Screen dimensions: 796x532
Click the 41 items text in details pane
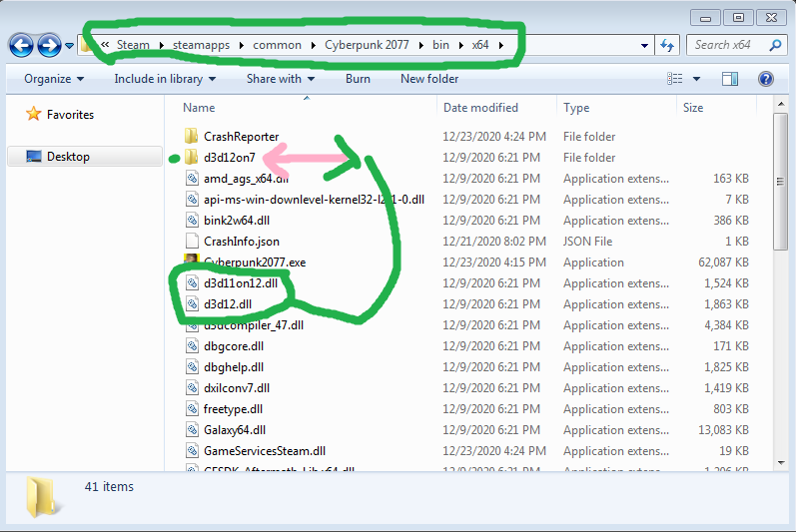pos(109,486)
